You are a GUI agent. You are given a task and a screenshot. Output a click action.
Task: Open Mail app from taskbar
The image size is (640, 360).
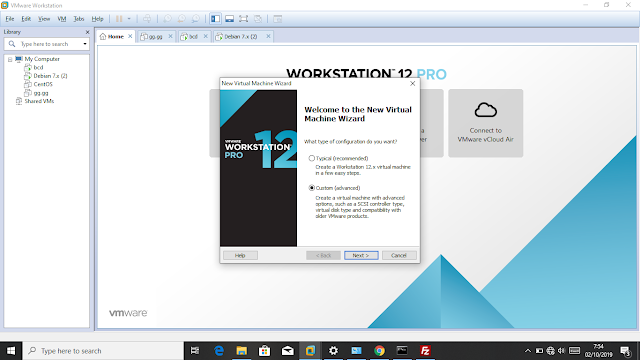[287, 351]
